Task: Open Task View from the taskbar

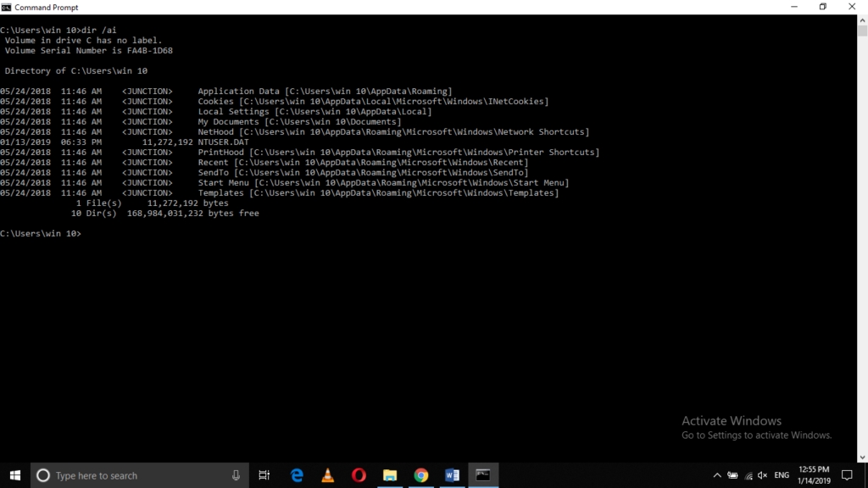Action: (264, 475)
